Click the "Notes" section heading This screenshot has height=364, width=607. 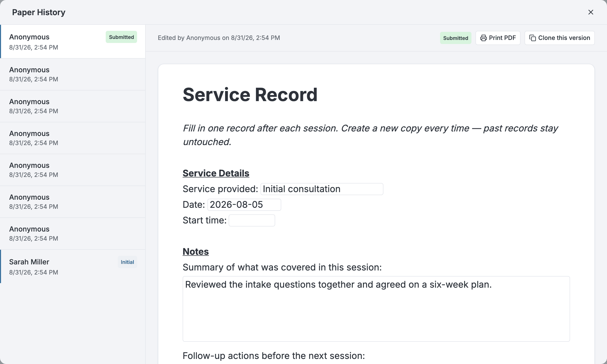196,252
